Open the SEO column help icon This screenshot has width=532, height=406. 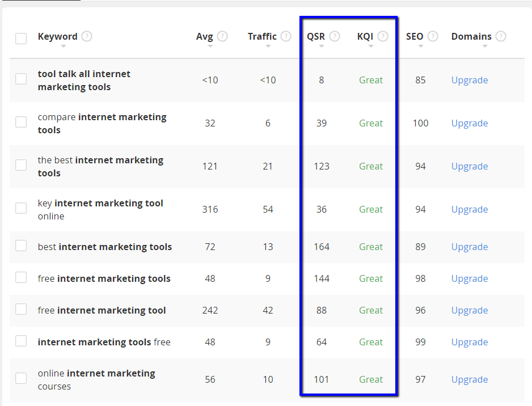(433, 36)
